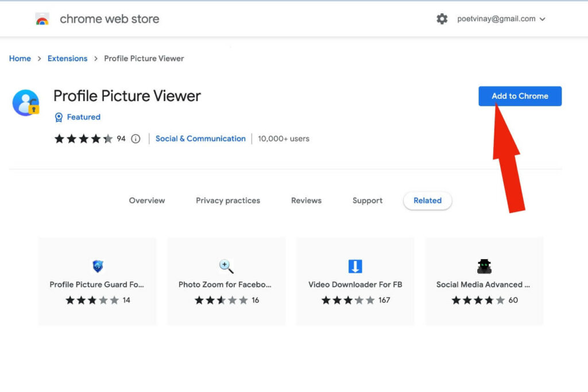Click the Photo Zoom magnifier icon
Viewport: 588px width, 392px height.
tap(226, 266)
